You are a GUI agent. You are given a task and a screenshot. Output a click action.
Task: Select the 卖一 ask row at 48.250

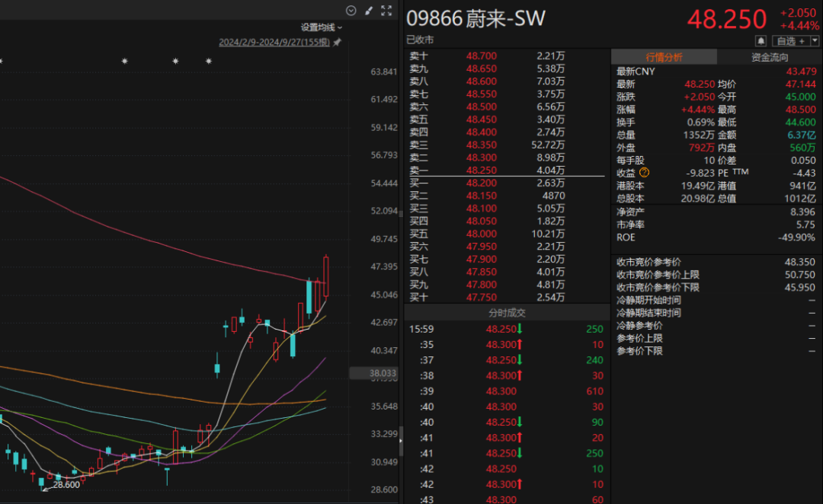pyautogui.click(x=488, y=171)
